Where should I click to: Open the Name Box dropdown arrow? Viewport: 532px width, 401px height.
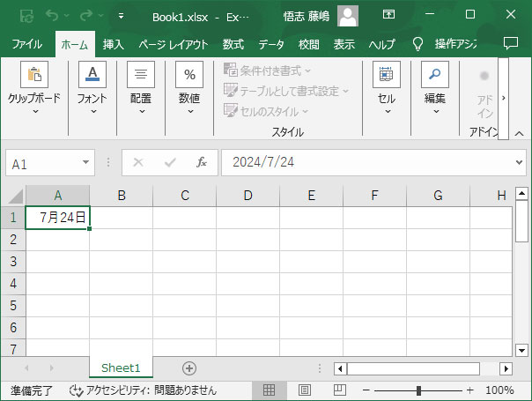point(86,162)
